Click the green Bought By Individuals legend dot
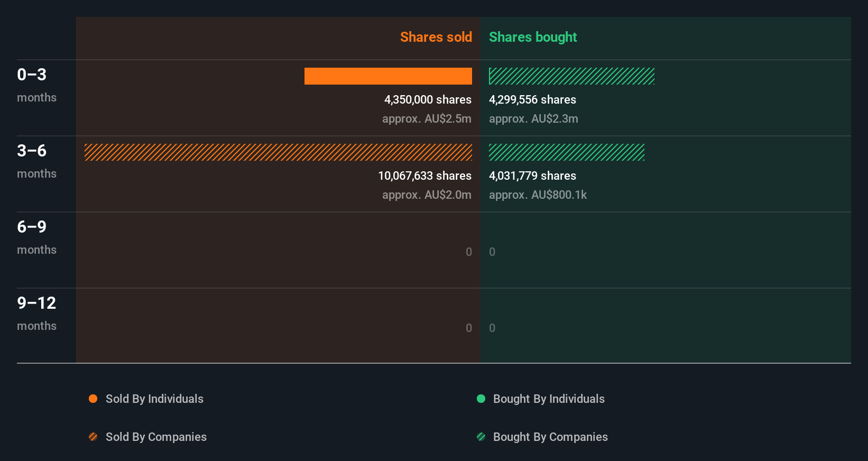 coord(481,399)
